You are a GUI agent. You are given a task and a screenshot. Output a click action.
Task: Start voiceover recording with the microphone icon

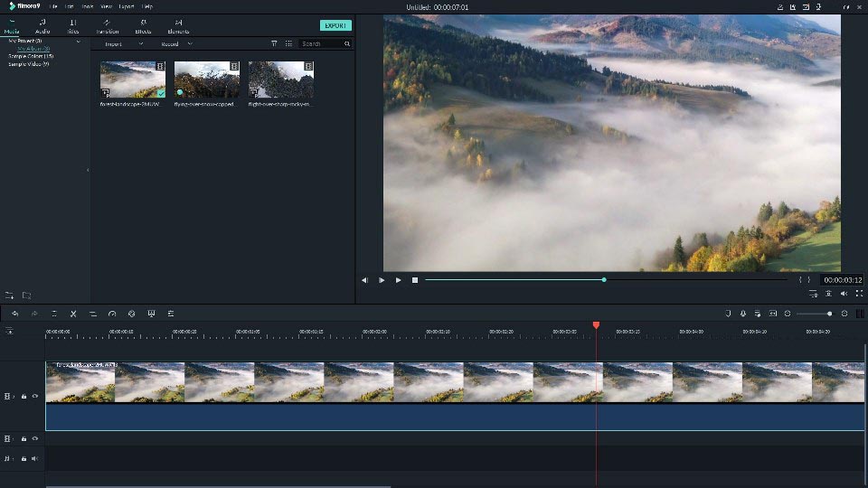(x=743, y=314)
